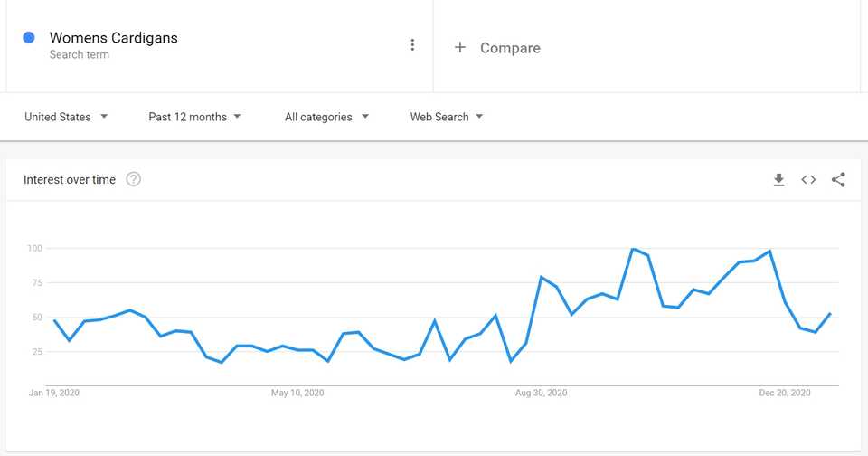The height and width of the screenshot is (456, 868).
Task: Click the Aug 30, 2020 axis date label
Action: (x=541, y=393)
